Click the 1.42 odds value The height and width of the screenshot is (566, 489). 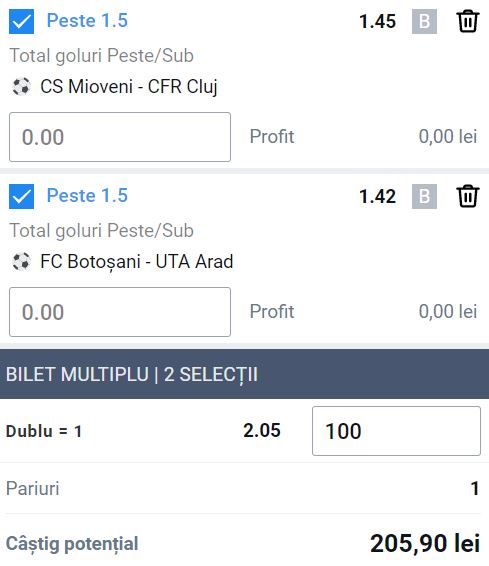[x=377, y=196]
